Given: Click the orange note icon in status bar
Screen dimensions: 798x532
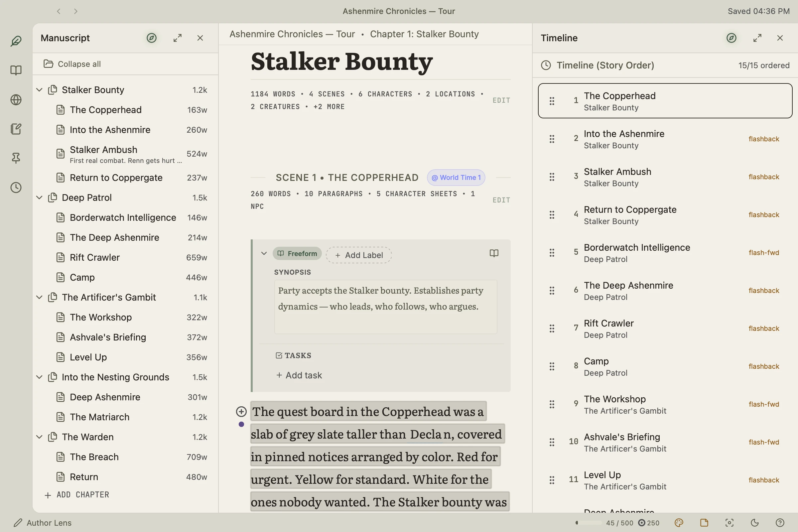Looking at the screenshot, I should click(704, 523).
